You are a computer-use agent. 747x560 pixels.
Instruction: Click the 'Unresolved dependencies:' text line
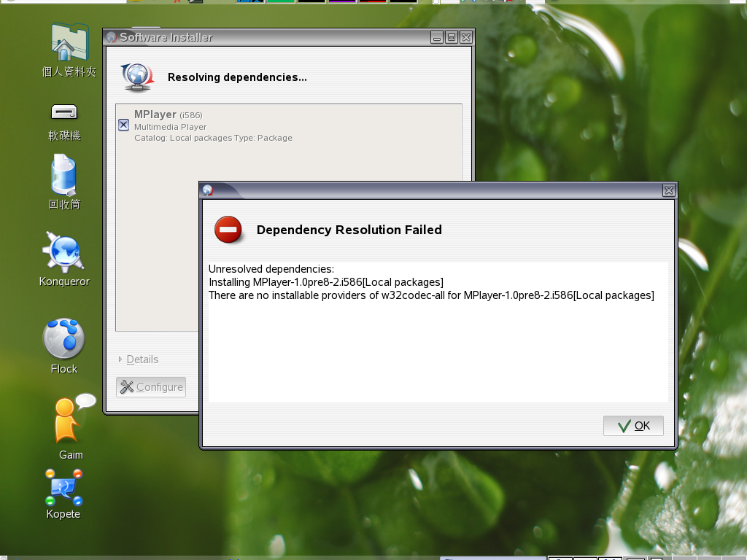[x=271, y=269]
